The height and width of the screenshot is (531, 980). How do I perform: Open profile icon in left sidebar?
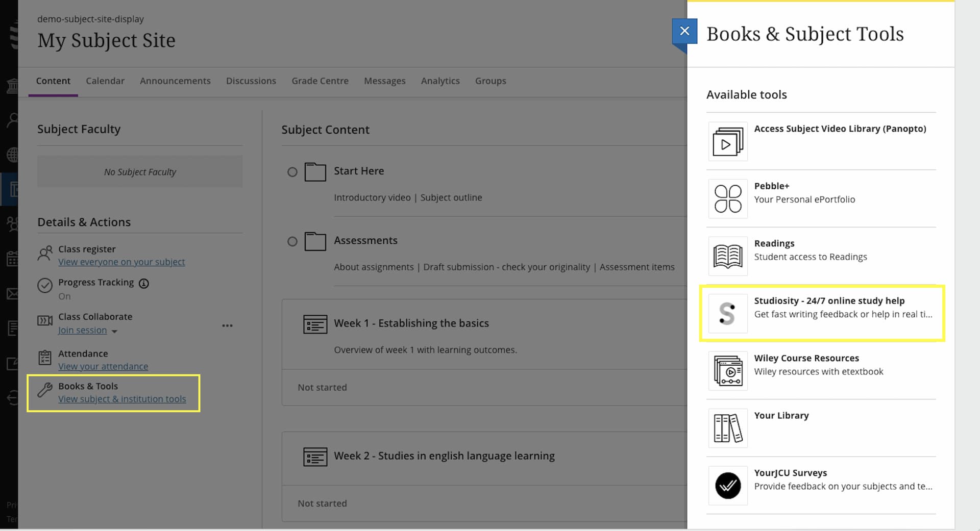tap(12, 120)
